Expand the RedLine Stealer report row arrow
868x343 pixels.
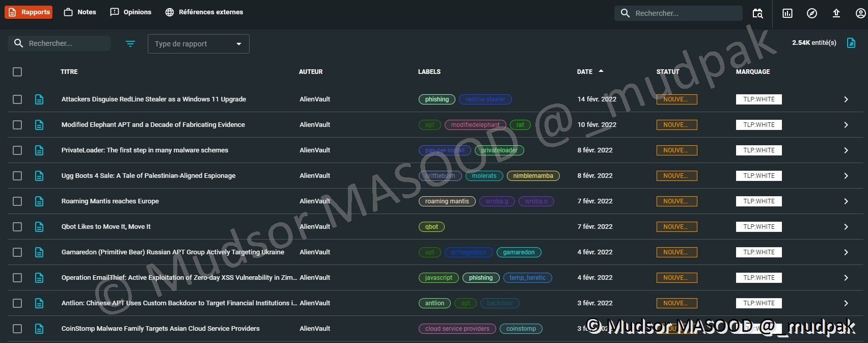click(846, 99)
